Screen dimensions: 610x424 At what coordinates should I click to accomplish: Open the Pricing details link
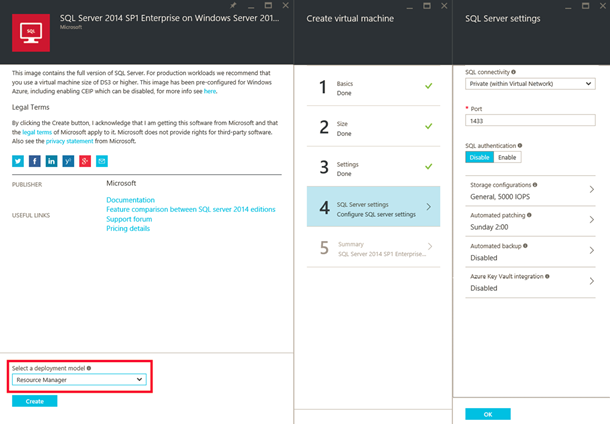coord(130,229)
